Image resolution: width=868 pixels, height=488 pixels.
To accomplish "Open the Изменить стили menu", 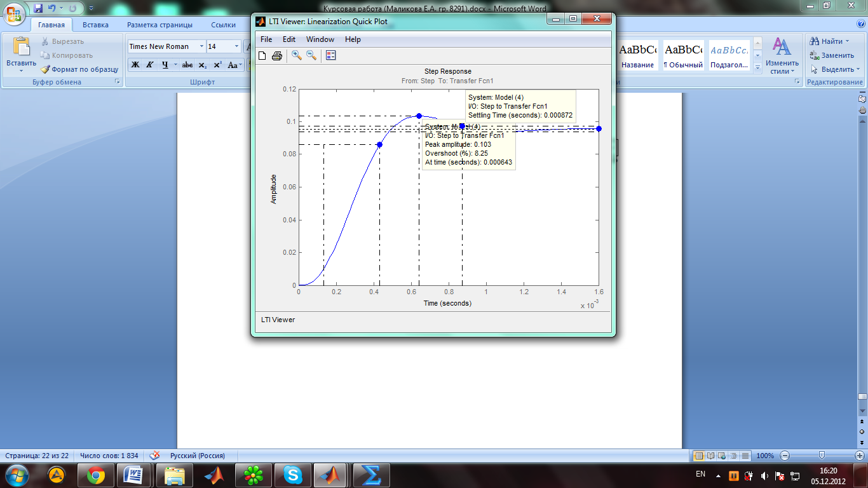I will 782,56.
